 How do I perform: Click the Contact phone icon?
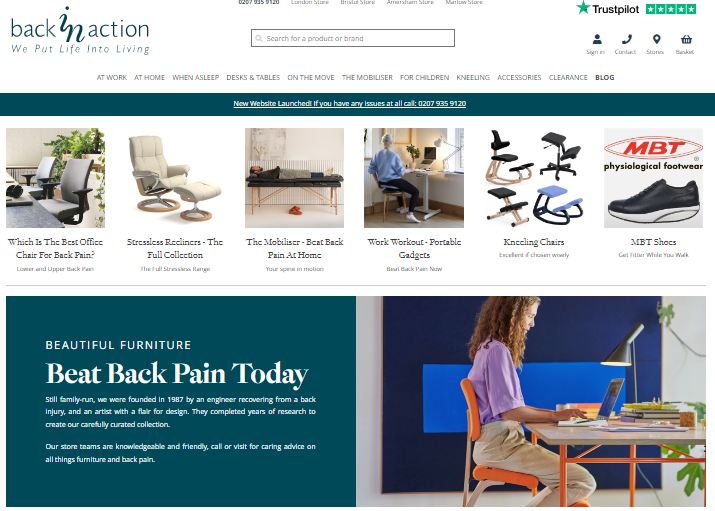627,39
